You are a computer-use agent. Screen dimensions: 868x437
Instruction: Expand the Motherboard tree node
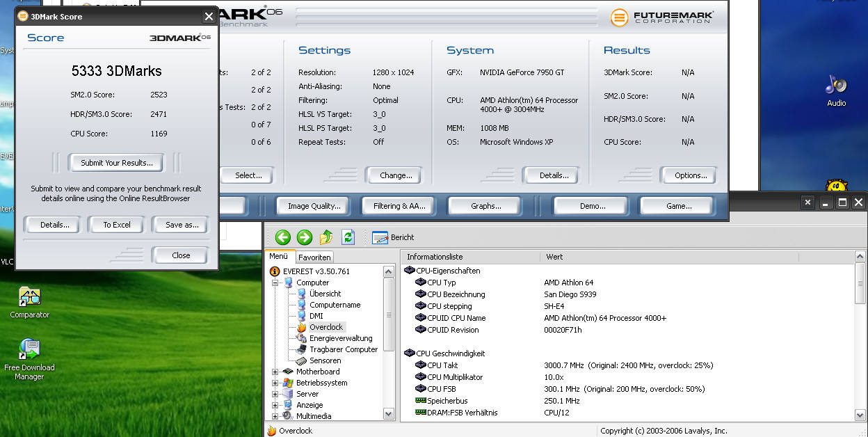pos(275,372)
